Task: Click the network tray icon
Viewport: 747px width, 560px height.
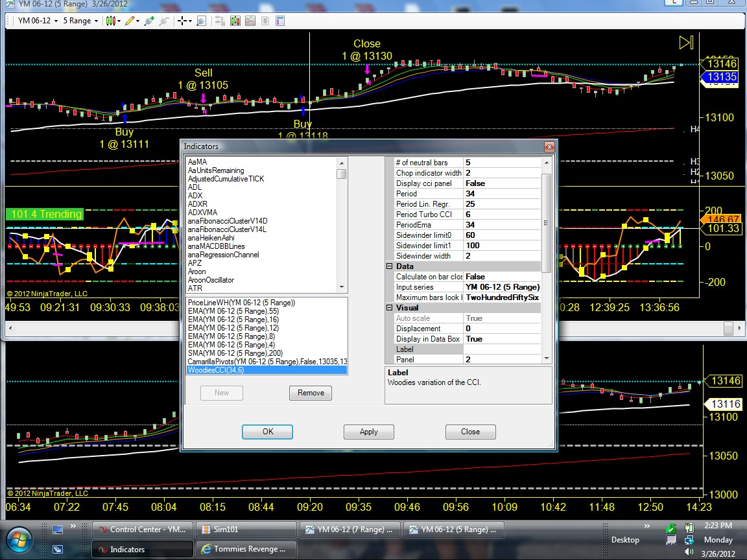Action: click(x=689, y=540)
